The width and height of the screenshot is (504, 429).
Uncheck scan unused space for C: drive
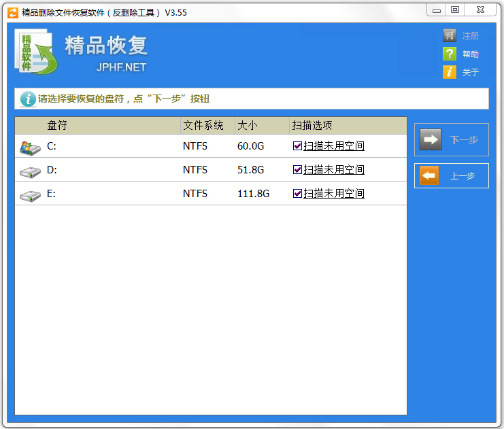297,146
